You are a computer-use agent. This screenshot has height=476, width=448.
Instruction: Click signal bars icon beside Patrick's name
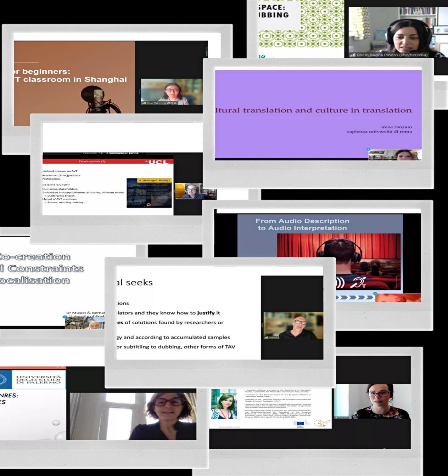266,338
